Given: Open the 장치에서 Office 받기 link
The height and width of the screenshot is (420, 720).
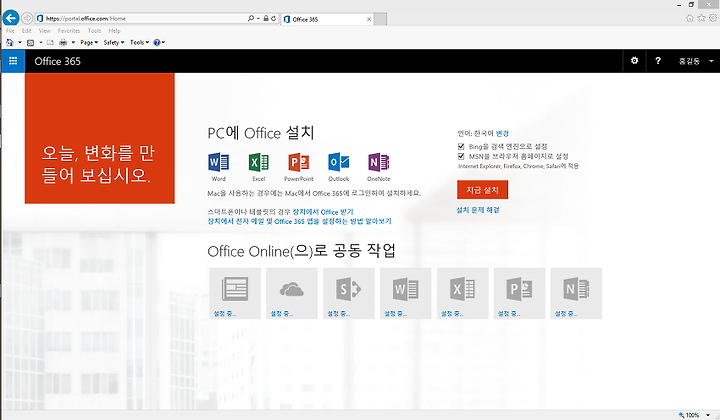Looking at the screenshot, I should 323,212.
